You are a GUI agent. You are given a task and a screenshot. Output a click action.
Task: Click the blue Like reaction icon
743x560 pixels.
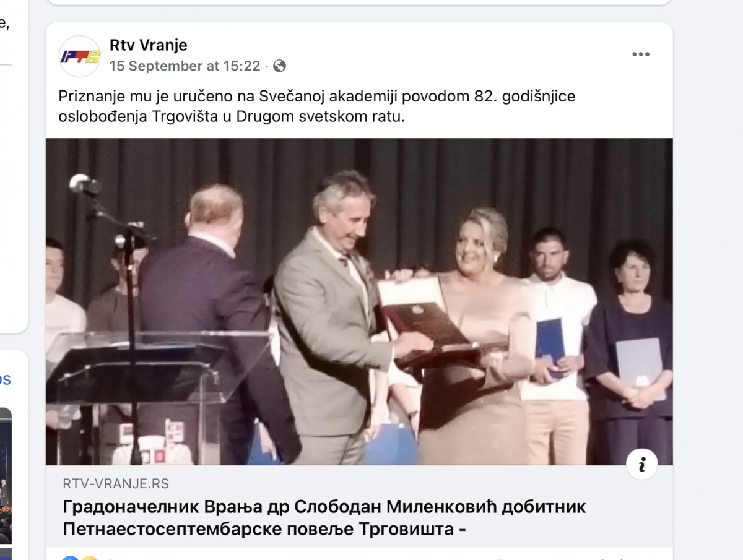[69, 558]
